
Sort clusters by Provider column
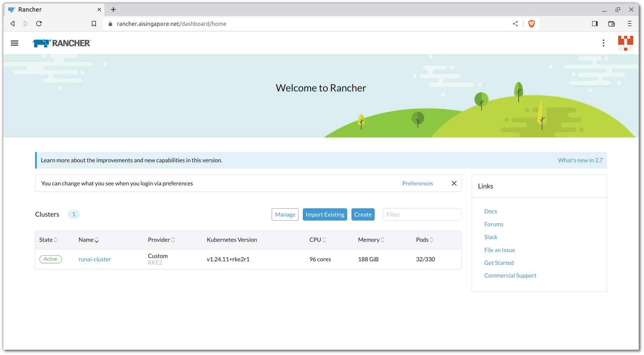(161, 240)
